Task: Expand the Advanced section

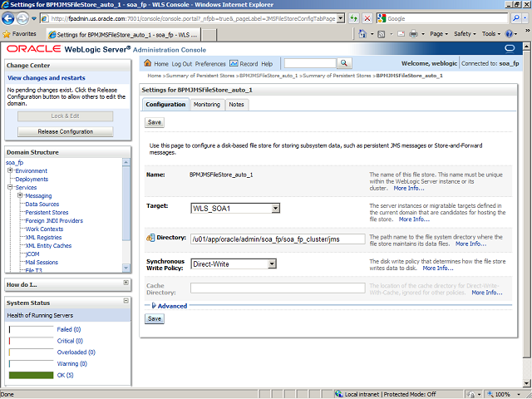Action: pyautogui.click(x=152, y=306)
